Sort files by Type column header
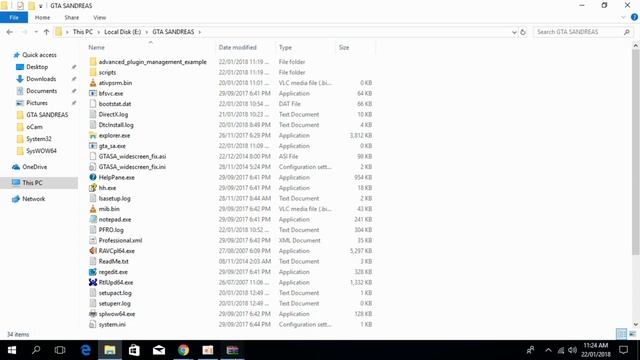 pos(285,47)
